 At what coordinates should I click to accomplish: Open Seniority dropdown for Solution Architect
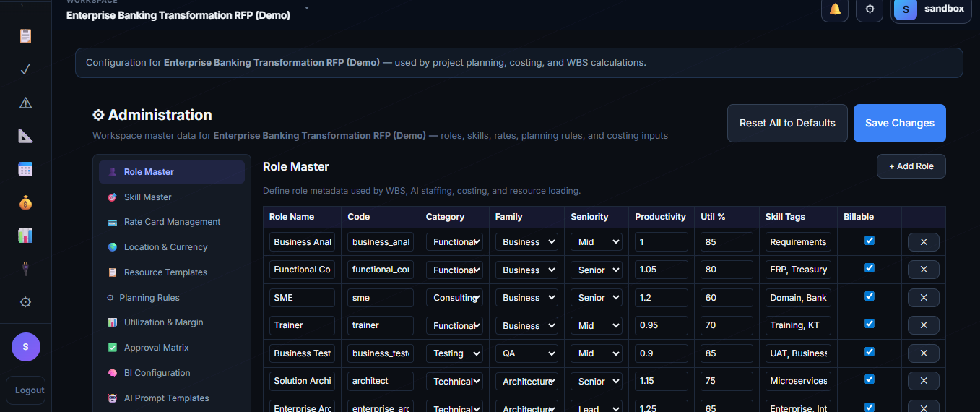point(596,381)
